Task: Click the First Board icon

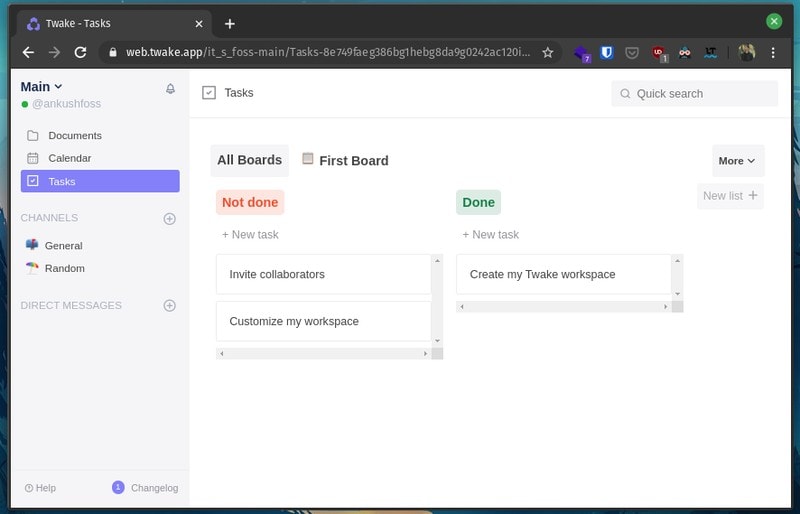Action: click(x=308, y=158)
